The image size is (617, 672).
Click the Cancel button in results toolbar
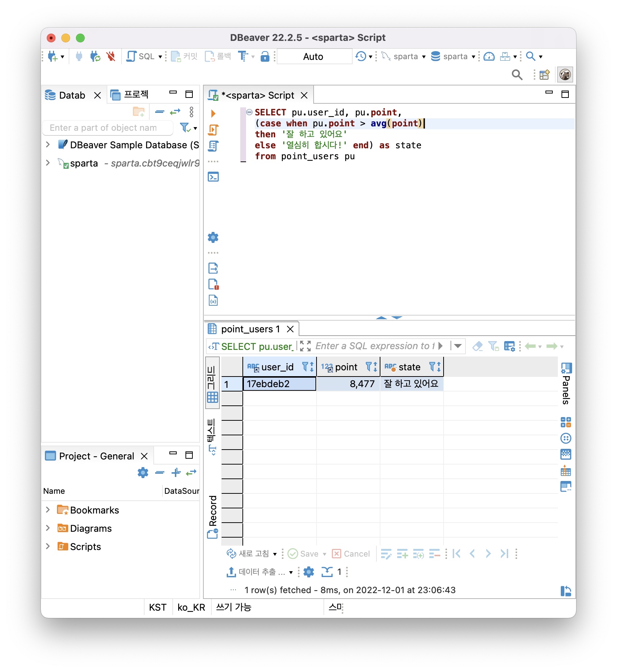pyautogui.click(x=351, y=554)
